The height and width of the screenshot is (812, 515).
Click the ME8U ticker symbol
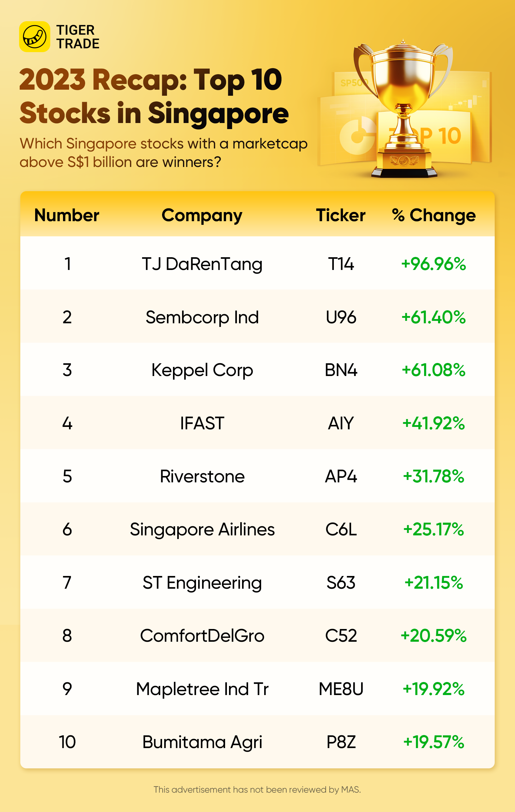pyautogui.click(x=341, y=689)
